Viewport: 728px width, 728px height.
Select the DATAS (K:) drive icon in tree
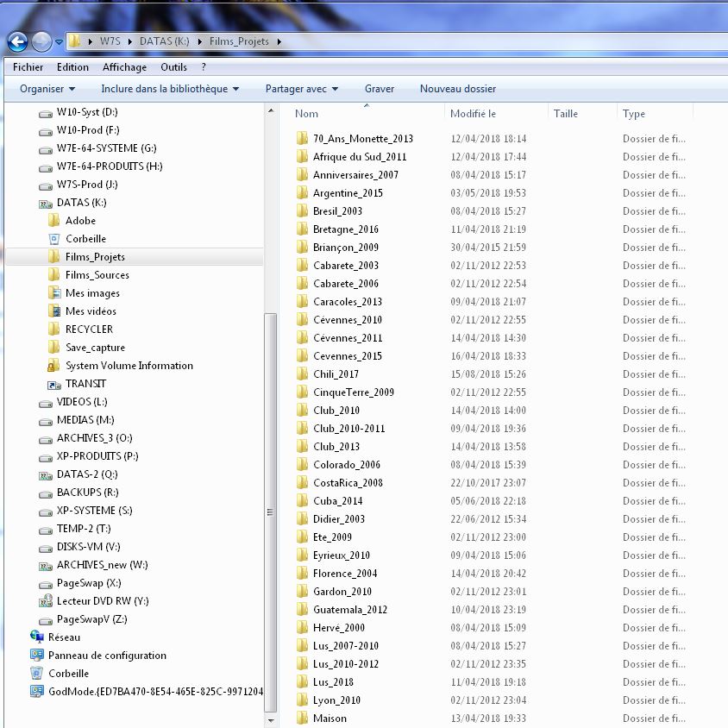pos(45,204)
